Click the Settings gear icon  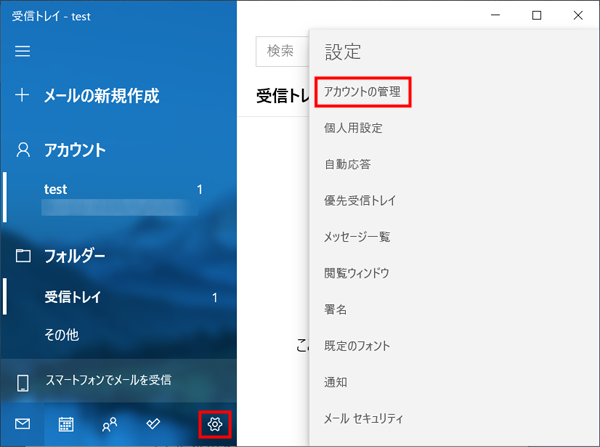[214, 424]
